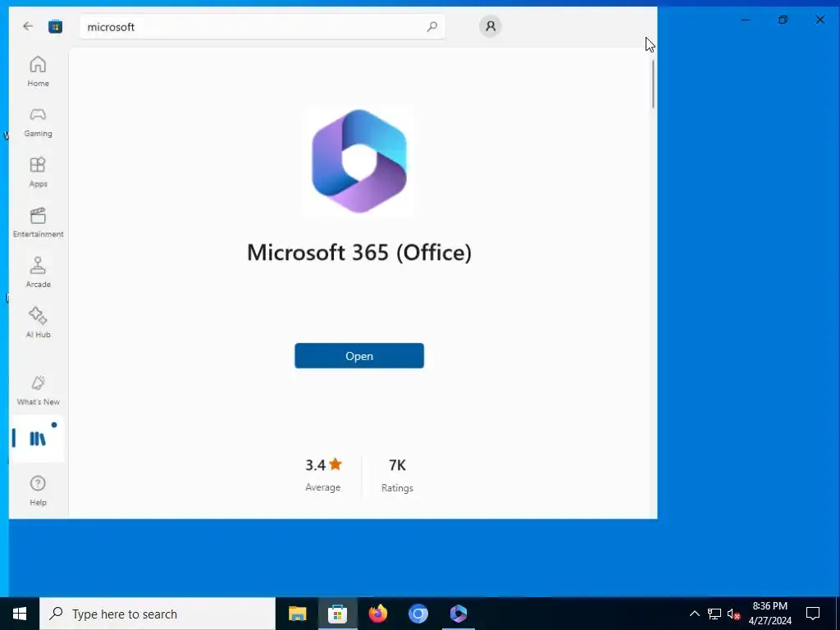Minimize the Store window

point(745,20)
